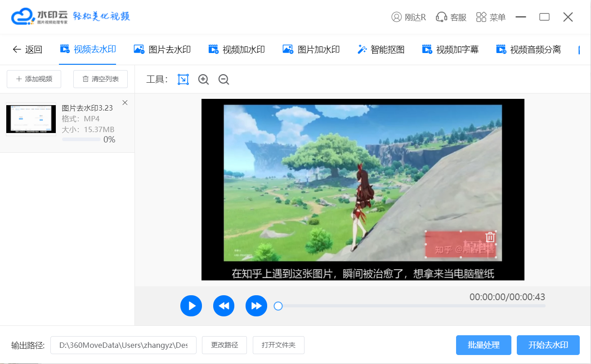Go back with the 返回 arrow
The image size is (591, 364).
pyautogui.click(x=27, y=49)
